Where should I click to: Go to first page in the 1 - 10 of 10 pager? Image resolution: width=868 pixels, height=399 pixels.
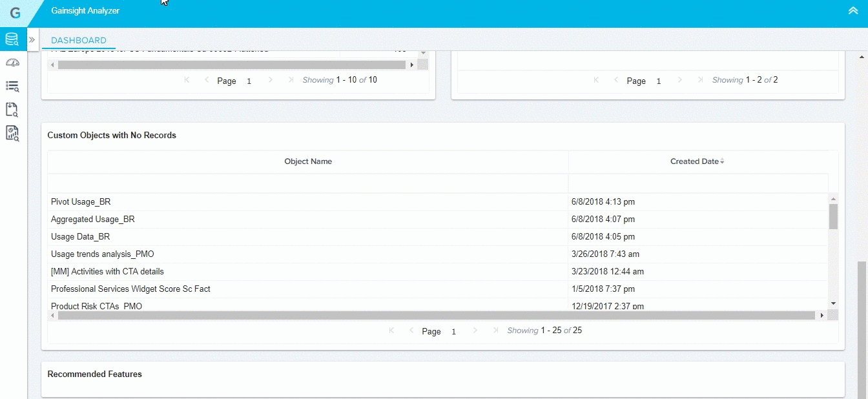(187, 80)
